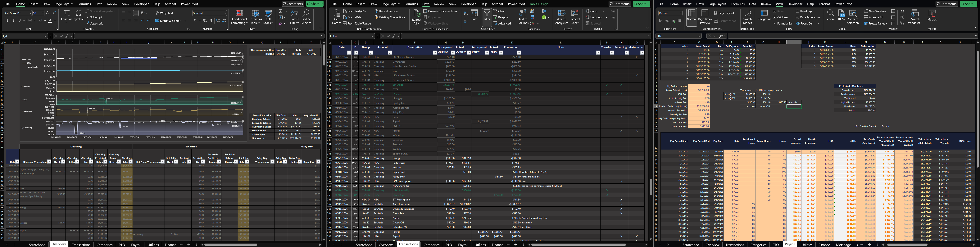This screenshot has height=247, width=980.
Task: Open Conditional Formatting menu
Action: click(x=239, y=17)
